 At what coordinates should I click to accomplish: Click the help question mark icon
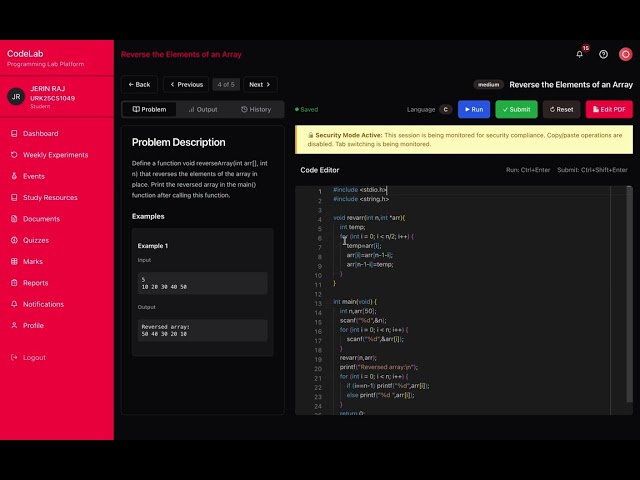click(603, 54)
